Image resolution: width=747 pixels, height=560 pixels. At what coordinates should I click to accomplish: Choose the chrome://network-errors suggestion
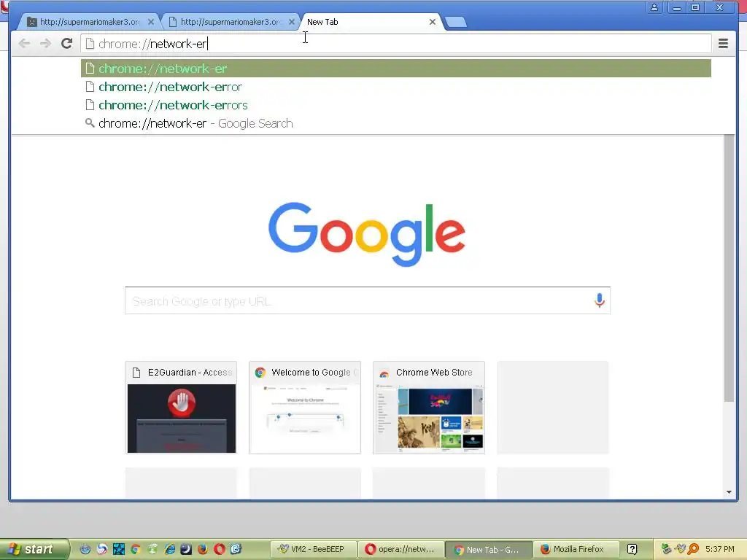395,105
